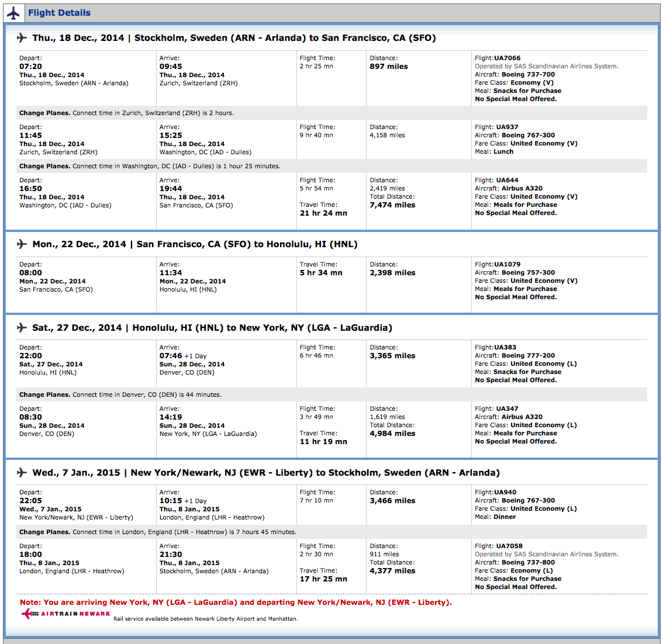Click the 2,398 miles distance
The height and width of the screenshot is (644, 663).
392,272
